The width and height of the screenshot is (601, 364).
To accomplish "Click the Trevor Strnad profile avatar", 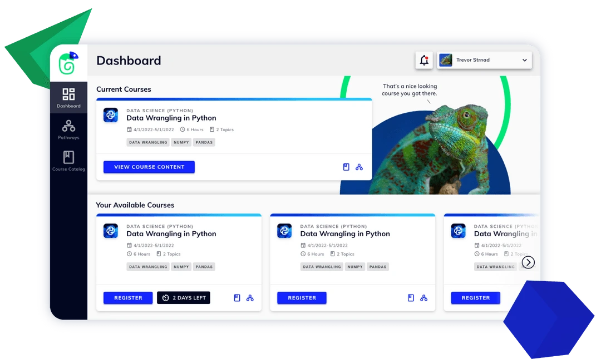I will 445,60.
